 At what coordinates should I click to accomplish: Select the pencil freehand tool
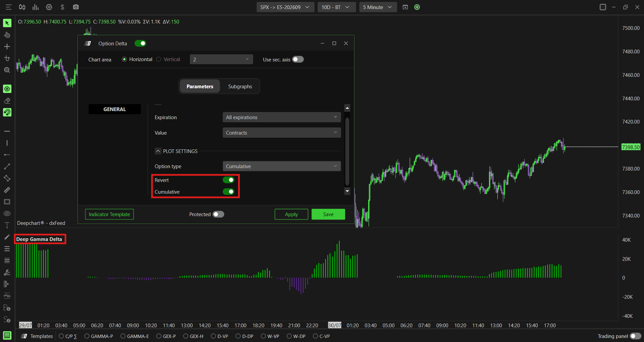pyautogui.click(x=7, y=237)
